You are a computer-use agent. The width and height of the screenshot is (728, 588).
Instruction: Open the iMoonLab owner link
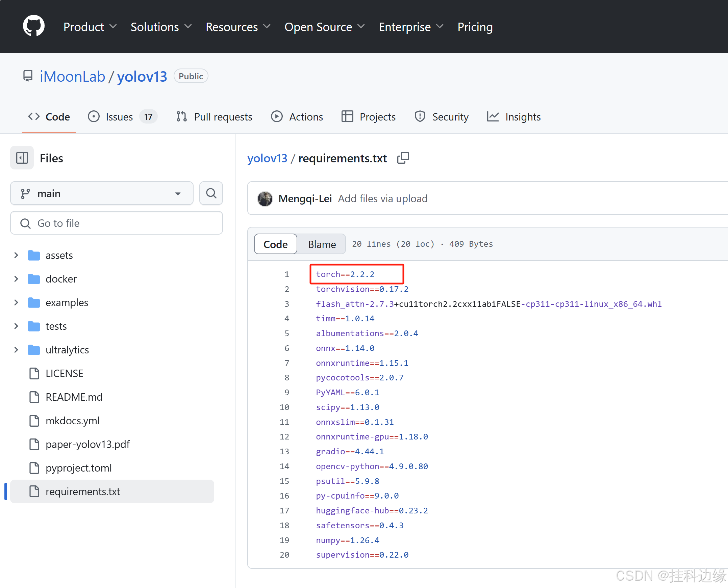coord(73,76)
